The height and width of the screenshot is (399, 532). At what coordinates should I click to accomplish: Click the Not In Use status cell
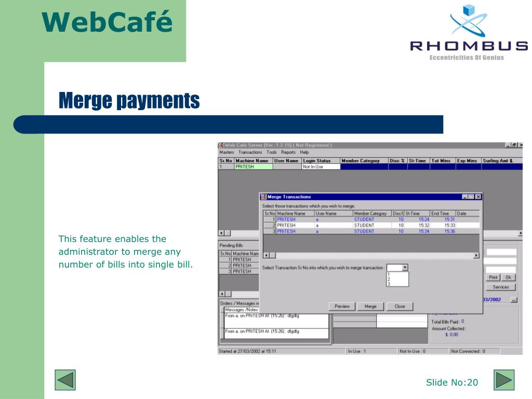321,167
